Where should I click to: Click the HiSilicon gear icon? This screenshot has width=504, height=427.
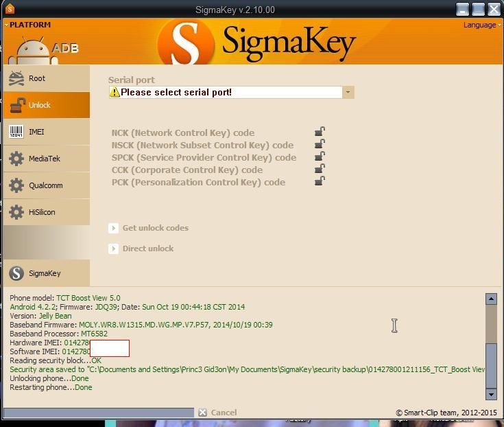[x=16, y=212]
